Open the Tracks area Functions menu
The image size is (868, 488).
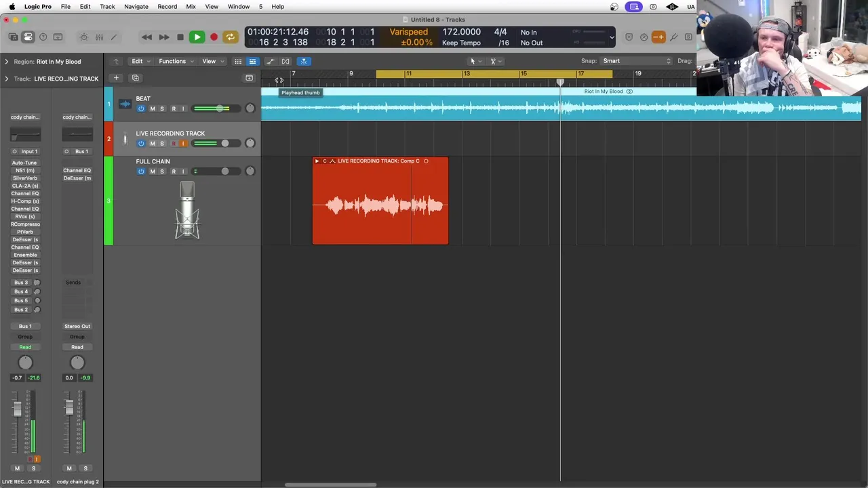pyautogui.click(x=175, y=61)
